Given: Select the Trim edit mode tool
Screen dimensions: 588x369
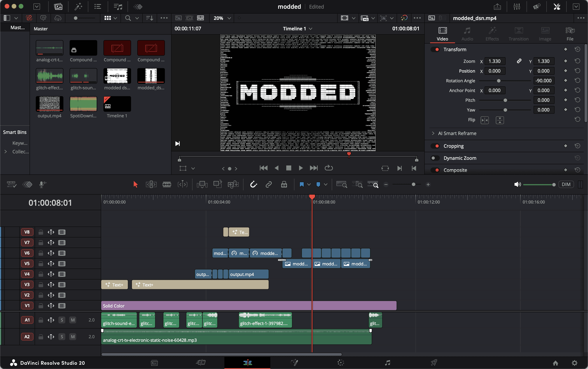Looking at the screenshot, I should point(151,184).
